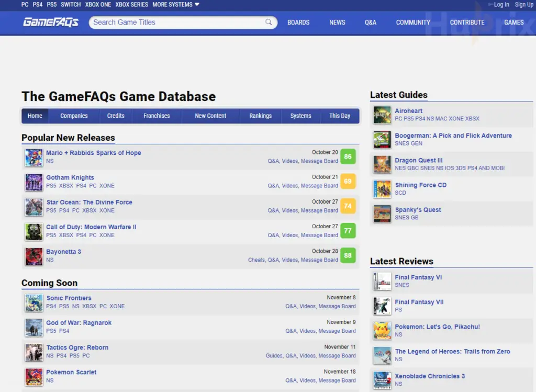Open the Q&A menu
Image resolution: width=536 pixels, height=392 pixels.
(x=370, y=23)
